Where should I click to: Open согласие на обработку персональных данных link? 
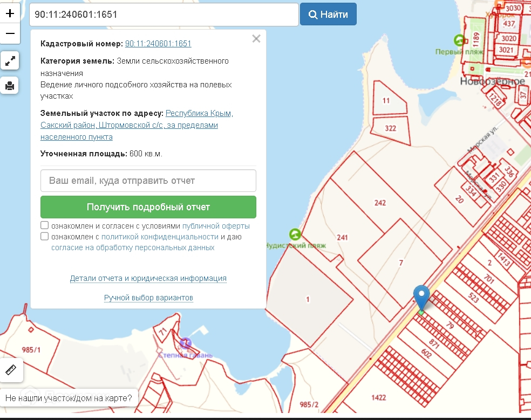(133, 247)
